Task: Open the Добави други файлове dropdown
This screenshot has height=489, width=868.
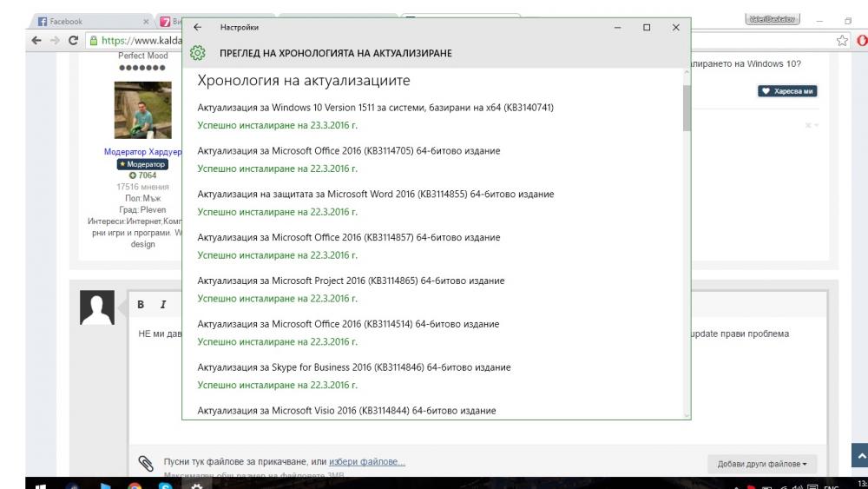Action: [762, 464]
